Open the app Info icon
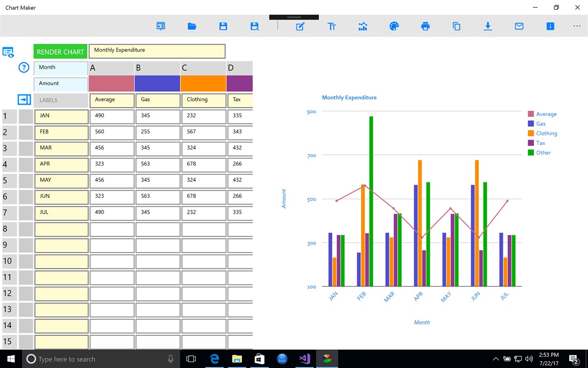This screenshot has height=368, width=588. click(x=550, y=26)
